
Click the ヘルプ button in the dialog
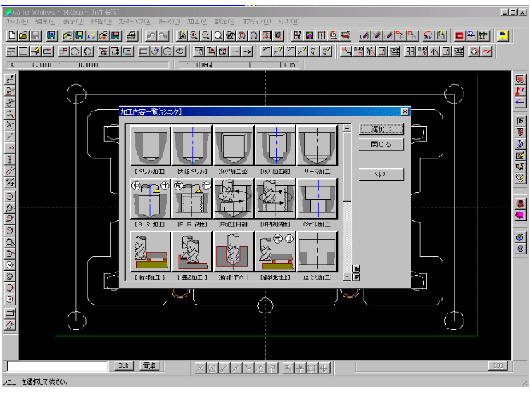[381, 174]
